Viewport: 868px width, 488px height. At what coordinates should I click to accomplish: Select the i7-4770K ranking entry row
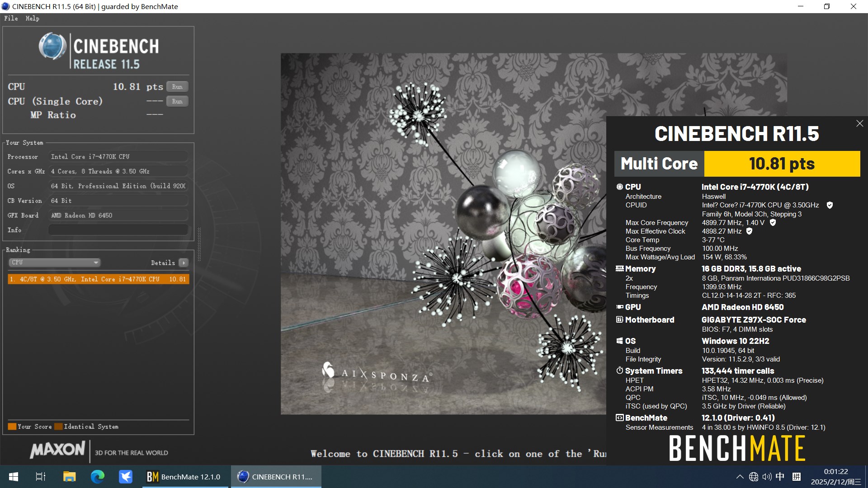98,279
